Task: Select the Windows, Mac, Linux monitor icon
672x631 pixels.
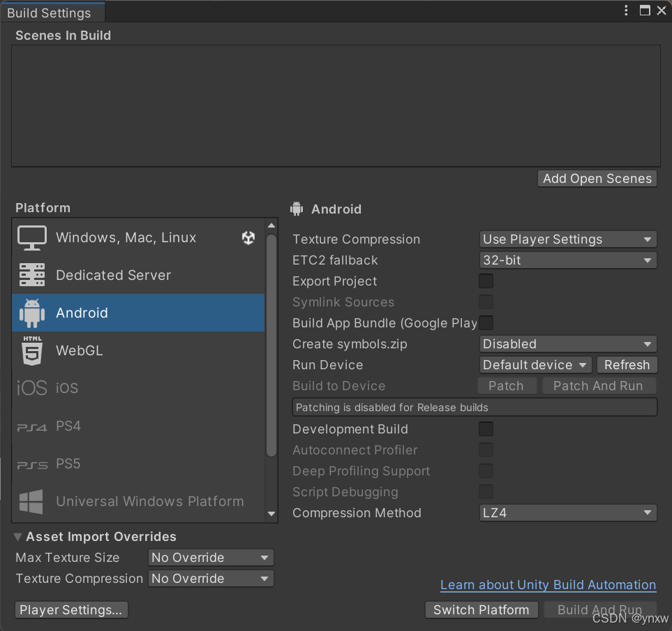Action: 31,237
